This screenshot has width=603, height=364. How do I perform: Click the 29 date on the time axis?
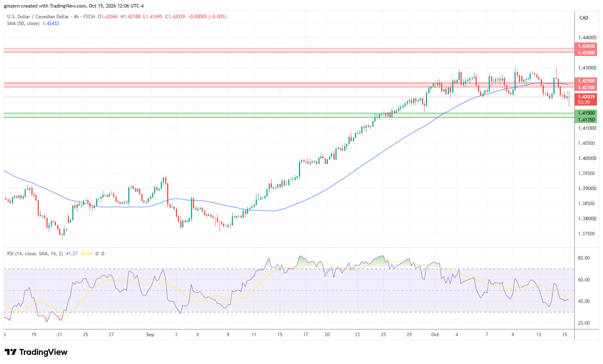point(409,335)
